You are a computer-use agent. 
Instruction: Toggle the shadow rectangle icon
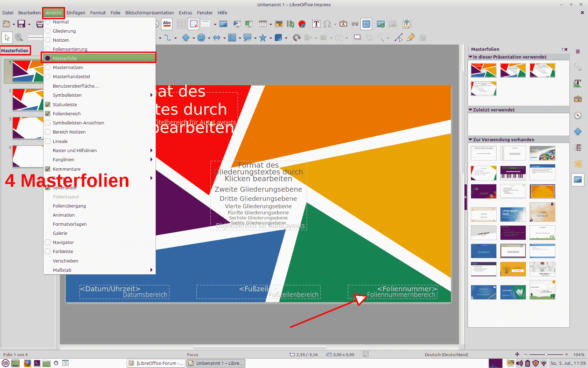click(x=357, y=38)
